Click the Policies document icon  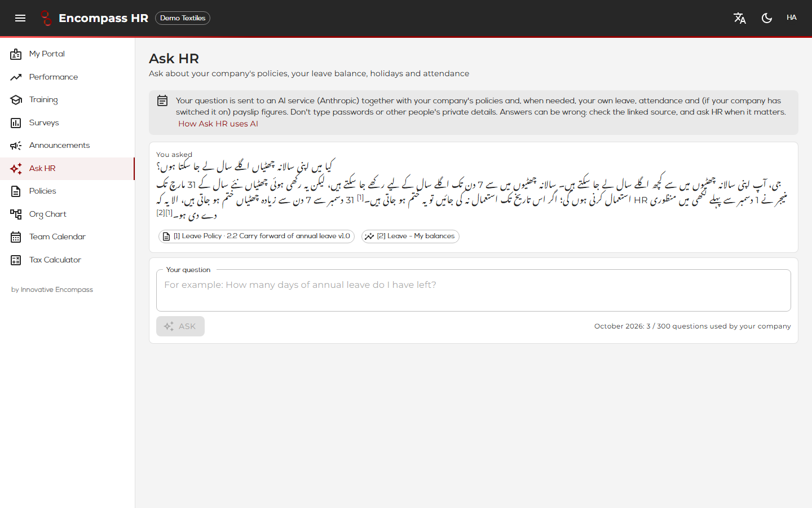(x=16, y=191)
